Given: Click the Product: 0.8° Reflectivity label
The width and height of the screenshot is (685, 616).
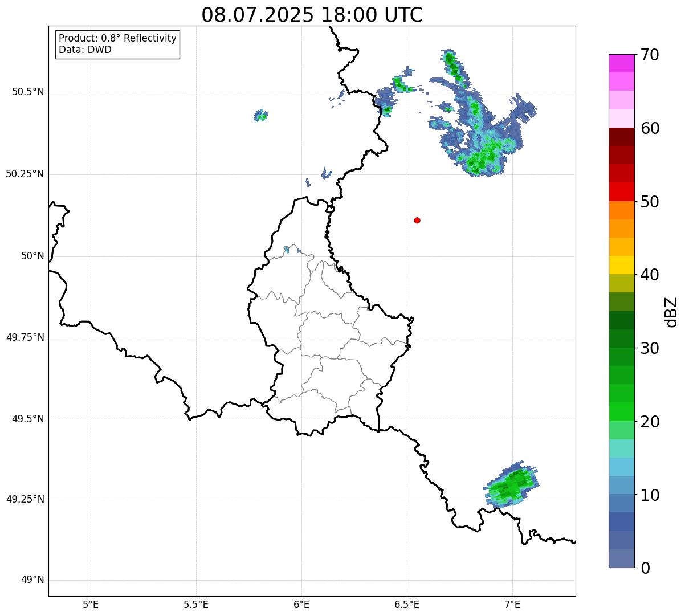Looking at the screenshot, I should pyautogui.click(x=118, y=38).
